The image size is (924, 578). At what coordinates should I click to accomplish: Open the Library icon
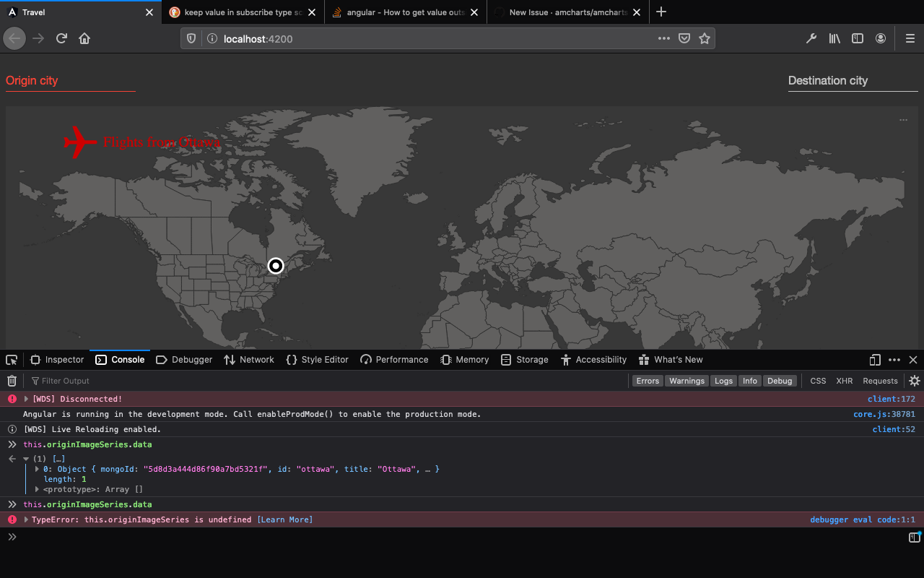coord(834,38)
